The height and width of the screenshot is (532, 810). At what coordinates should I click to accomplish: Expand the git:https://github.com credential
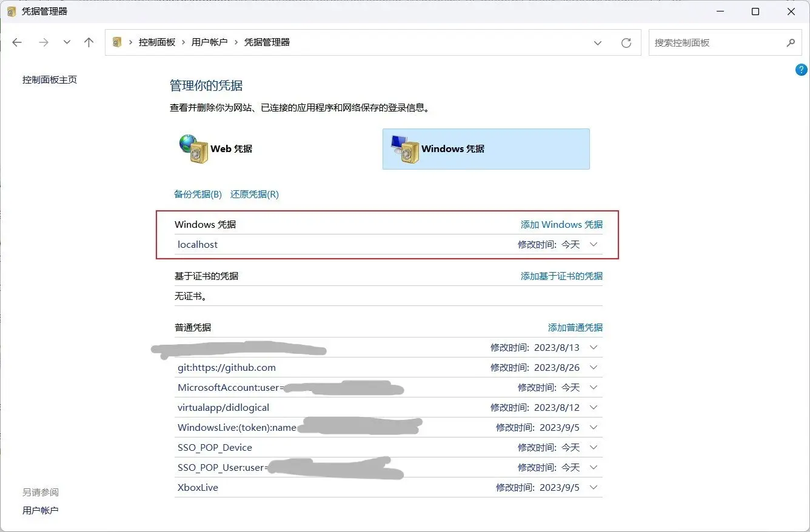click(594, 368)
